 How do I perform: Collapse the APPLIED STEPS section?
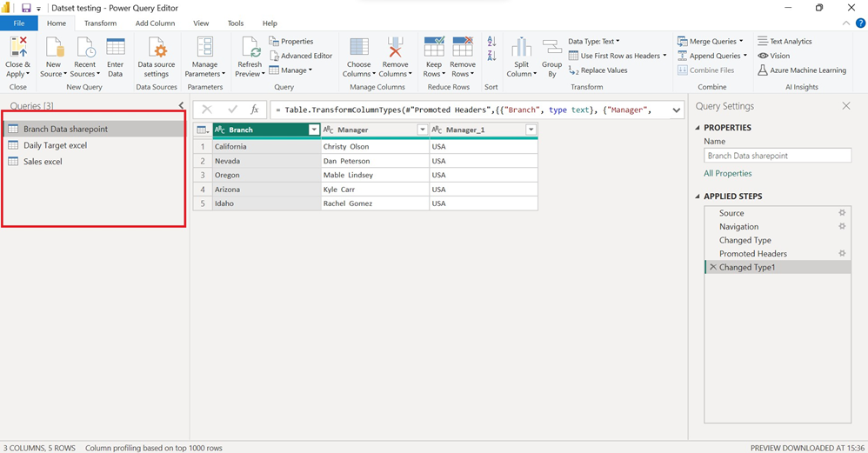[698, 197]
